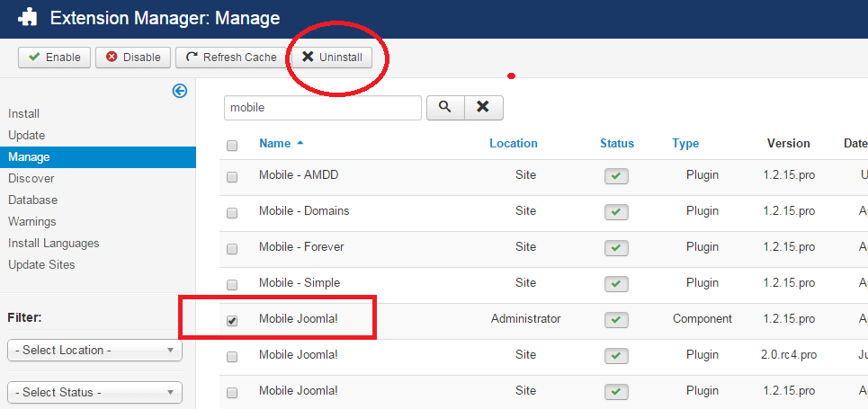Screen dimensions: 868x409
Task: Check the Mobile - AMDD row checkbox
Action: point(232,177)
